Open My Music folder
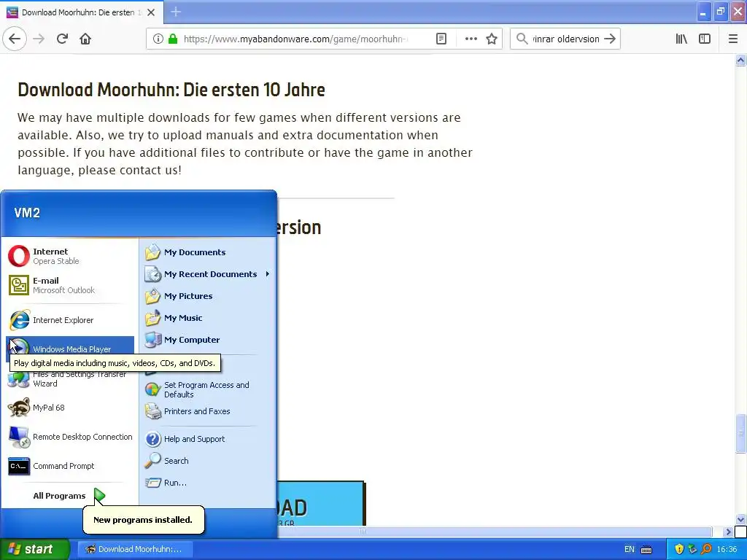The height and width of the screenshot is (560, 747). pyautogui.click(x=208, y=318)
